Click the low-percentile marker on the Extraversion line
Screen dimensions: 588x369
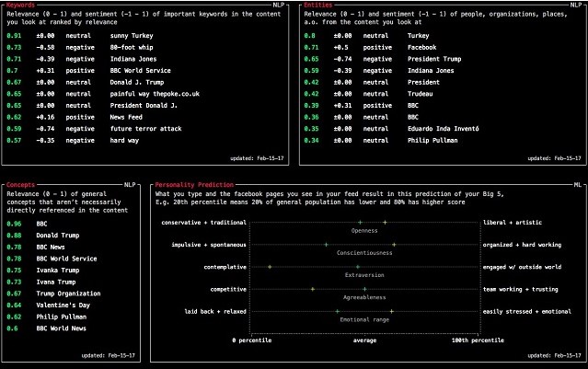click(x=270, y=267)
